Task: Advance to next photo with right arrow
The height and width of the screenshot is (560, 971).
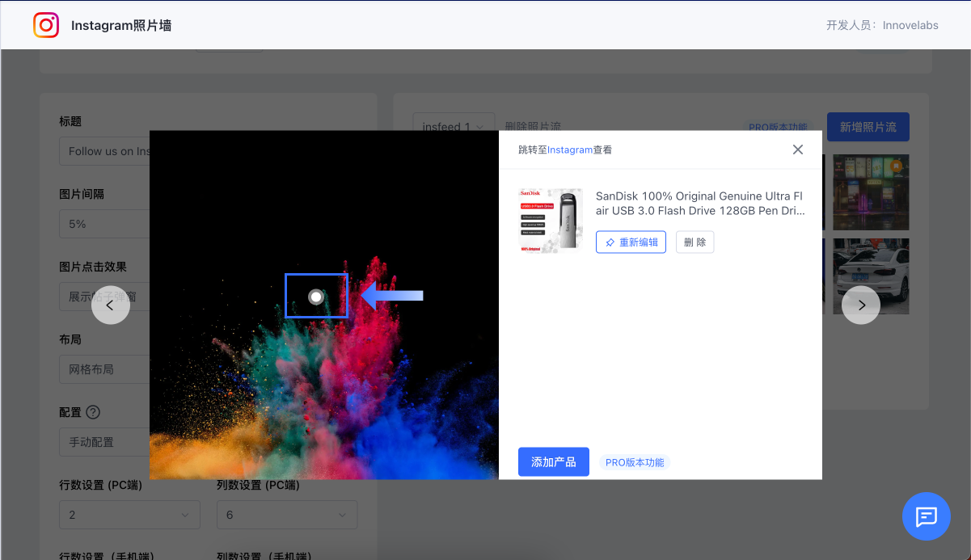Action: coord(861,305)
